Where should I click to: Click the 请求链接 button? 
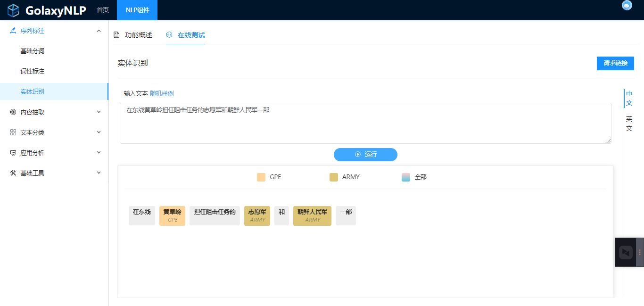click(615, 63)
